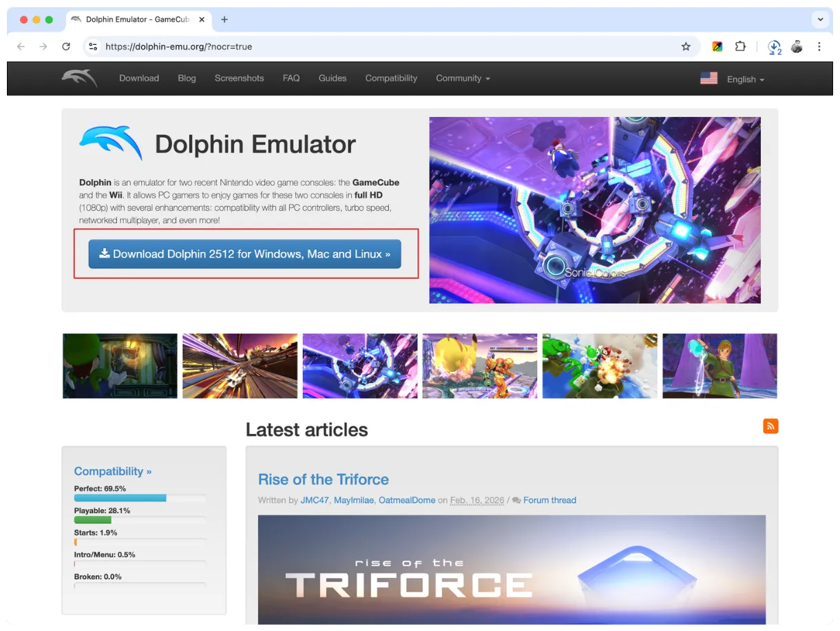
Task: Expand the Community dropdown menu
Action: click(463, 79)
